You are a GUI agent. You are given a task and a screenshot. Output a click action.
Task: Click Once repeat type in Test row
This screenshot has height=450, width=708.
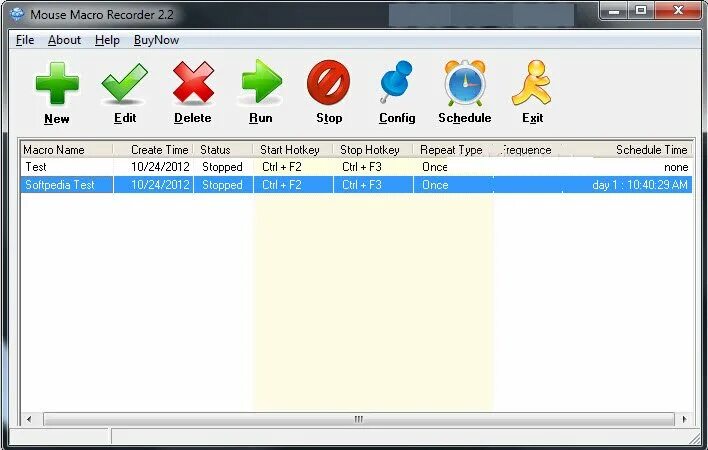click(x=435, y=167)
